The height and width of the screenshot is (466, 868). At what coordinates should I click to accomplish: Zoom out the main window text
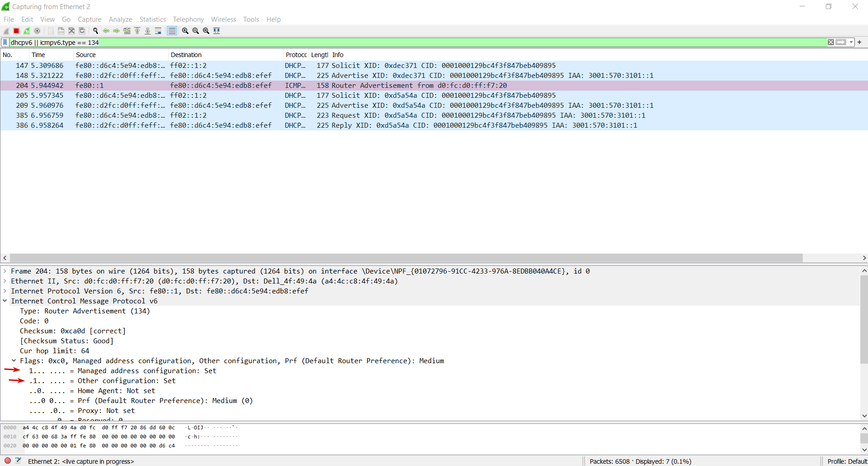pos(196,31)
